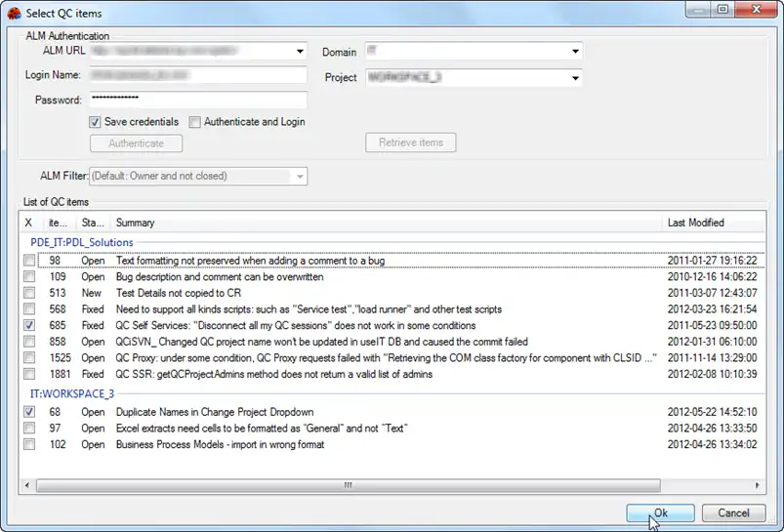The height and width of the screenshot is (532, 784).
Task: Check item 568 Need to support scripts
Action: click(29, 309)
